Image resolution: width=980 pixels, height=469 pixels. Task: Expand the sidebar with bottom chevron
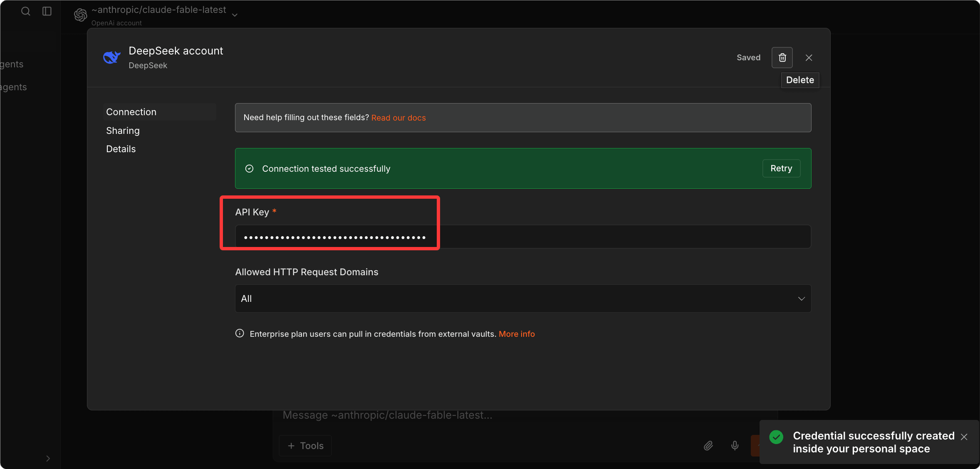(48, 458)
